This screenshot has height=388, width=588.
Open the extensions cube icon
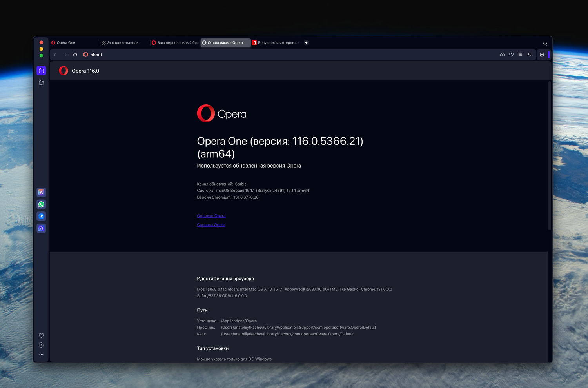[x=542, y=55]
